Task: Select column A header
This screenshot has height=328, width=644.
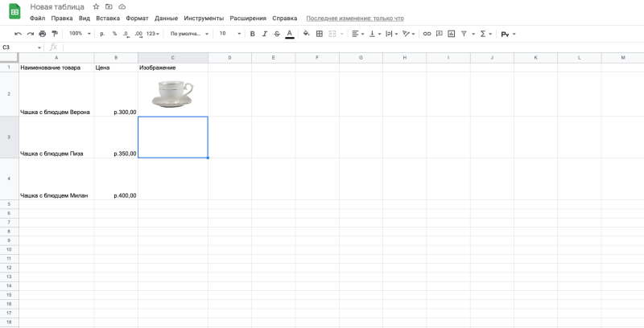Action: click(x=56, y=58)
